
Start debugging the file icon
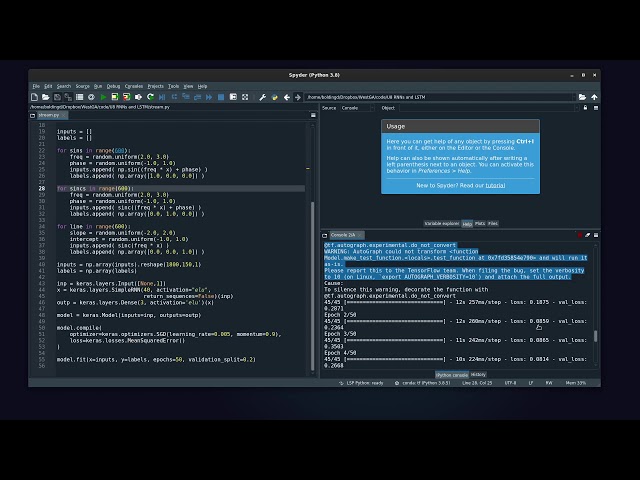click(x=162, y=97)
